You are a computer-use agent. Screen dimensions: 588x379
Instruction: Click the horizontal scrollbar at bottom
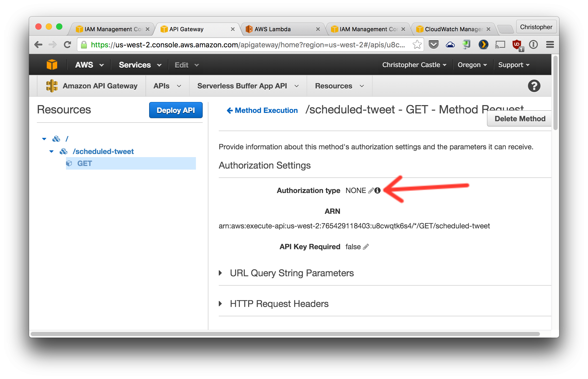click(285, 334)
